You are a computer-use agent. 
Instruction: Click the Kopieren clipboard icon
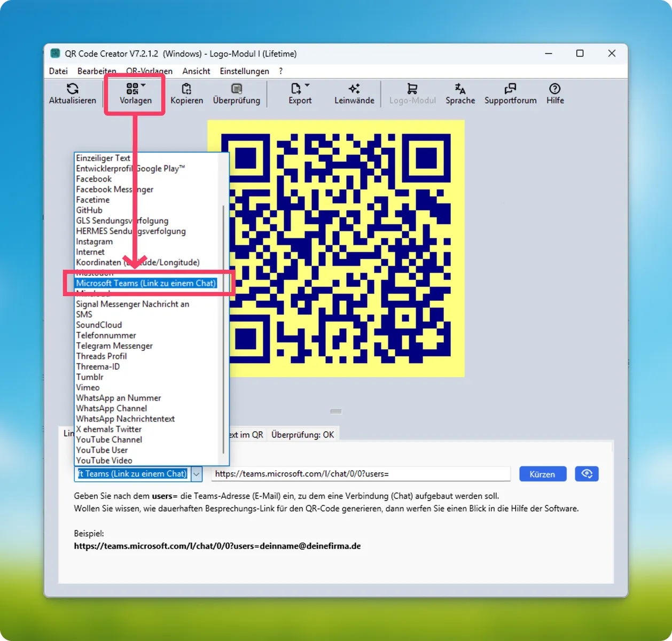pyautogui.click(x=186, y=89)
